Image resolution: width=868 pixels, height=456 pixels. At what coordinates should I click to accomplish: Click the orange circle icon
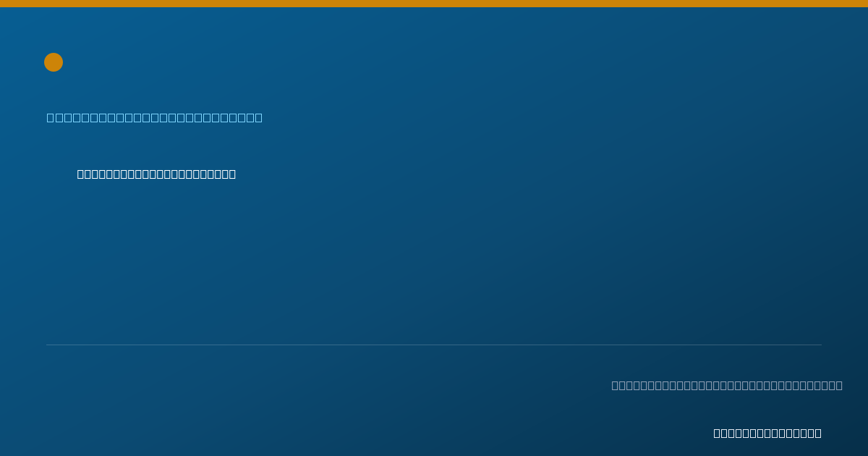(x=54, y=62)
